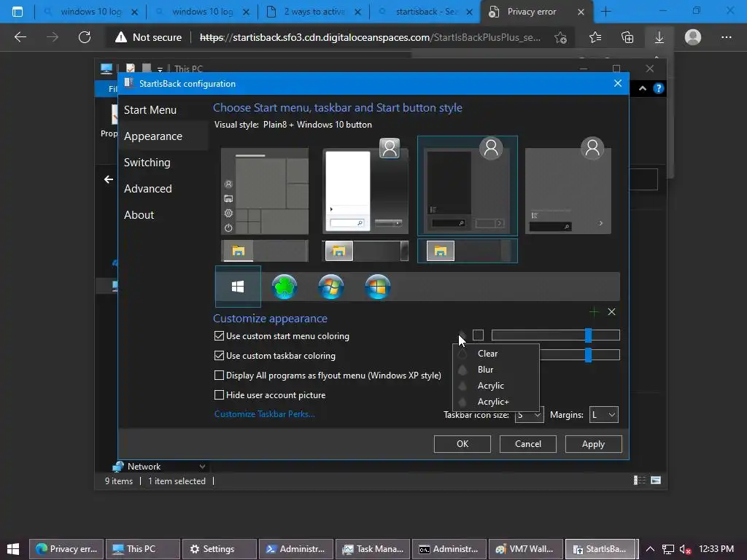Select the Windows 7 style start orb
The height and width of the screenshot is (560, 747).
tap(331, 287)
